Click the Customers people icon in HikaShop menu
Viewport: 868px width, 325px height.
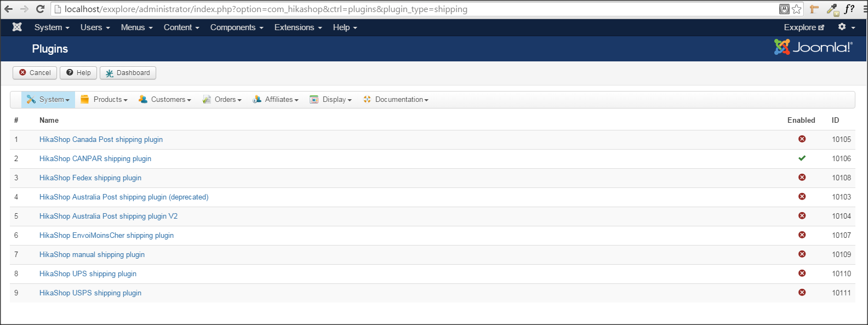click(x=143, y=99)
